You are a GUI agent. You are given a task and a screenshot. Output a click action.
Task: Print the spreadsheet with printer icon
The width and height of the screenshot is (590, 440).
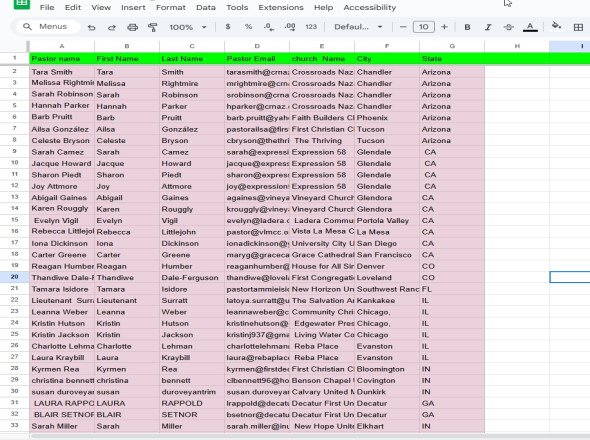click(132, 27)
